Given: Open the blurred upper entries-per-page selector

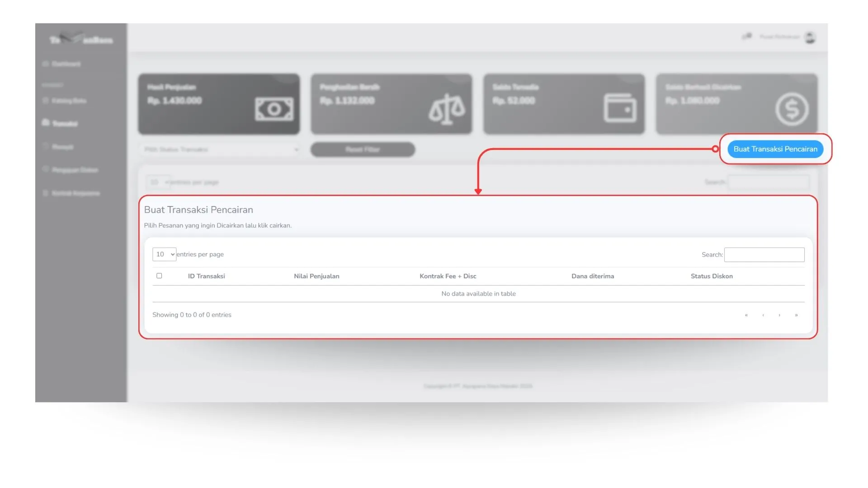Looking at the screenshot, I should point(158,182).
